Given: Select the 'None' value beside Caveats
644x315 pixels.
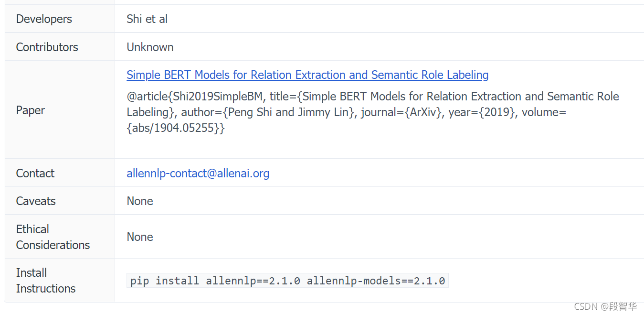Looking at the screenshot, I should (x=140, y=201).
